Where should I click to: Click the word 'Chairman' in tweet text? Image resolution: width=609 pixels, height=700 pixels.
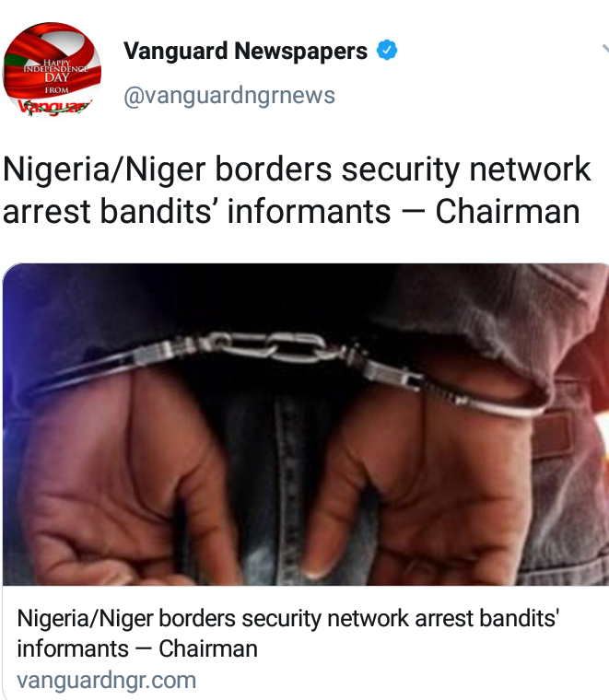click(508, 211)
